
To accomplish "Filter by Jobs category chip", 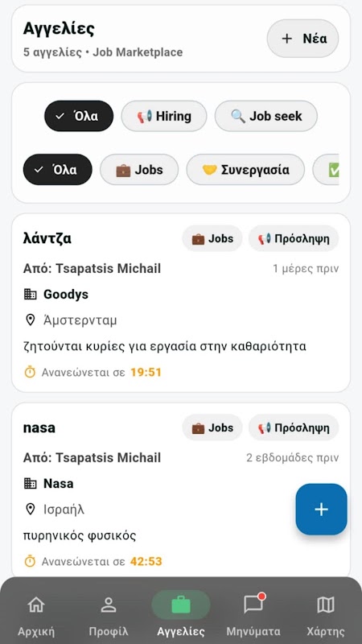I will point(139,170).
